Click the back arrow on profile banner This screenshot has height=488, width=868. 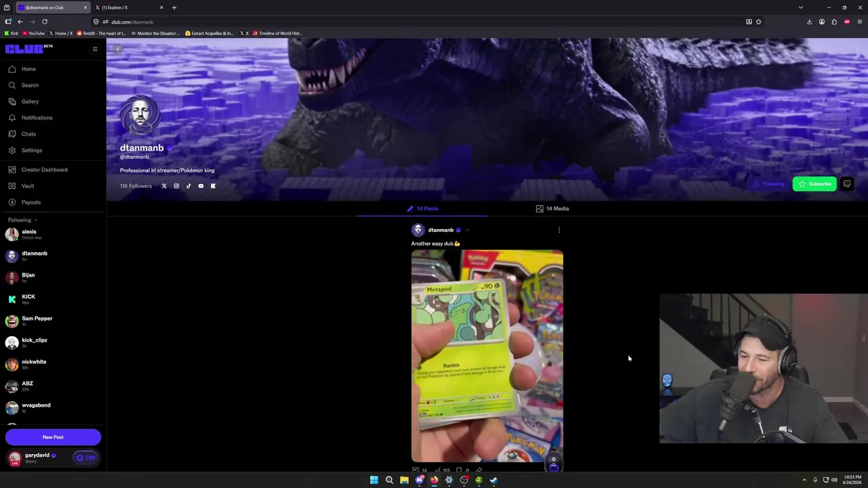tap(117, 49)
